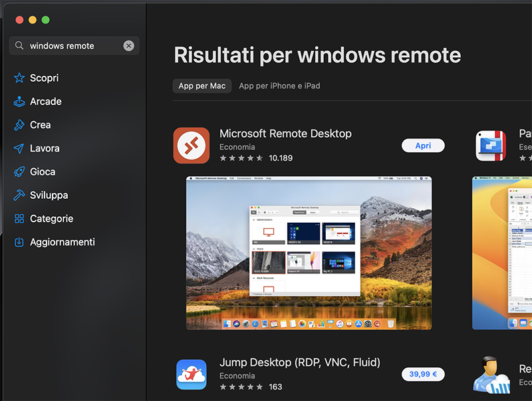Click the Economia category under Jump Desktop
Viewport: 532px width, 401px height.
pos(237,376)
